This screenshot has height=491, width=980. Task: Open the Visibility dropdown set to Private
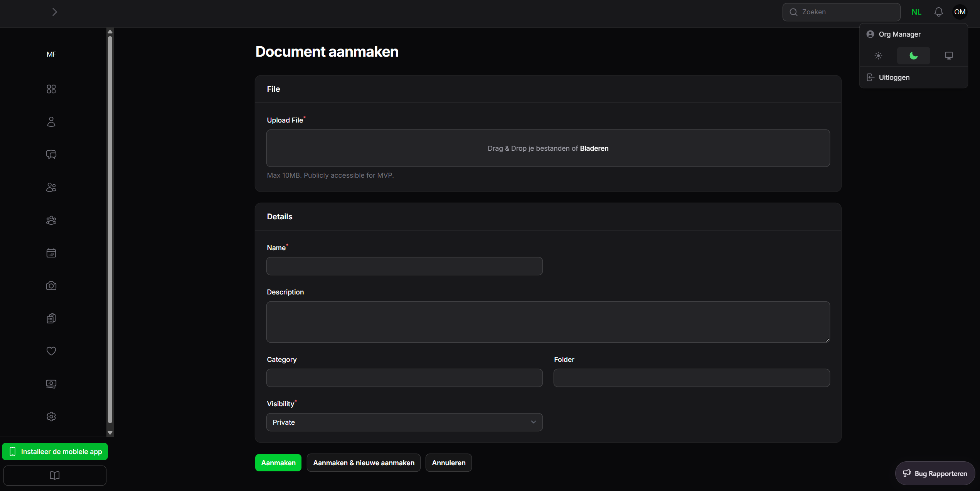tap(404, 422)
